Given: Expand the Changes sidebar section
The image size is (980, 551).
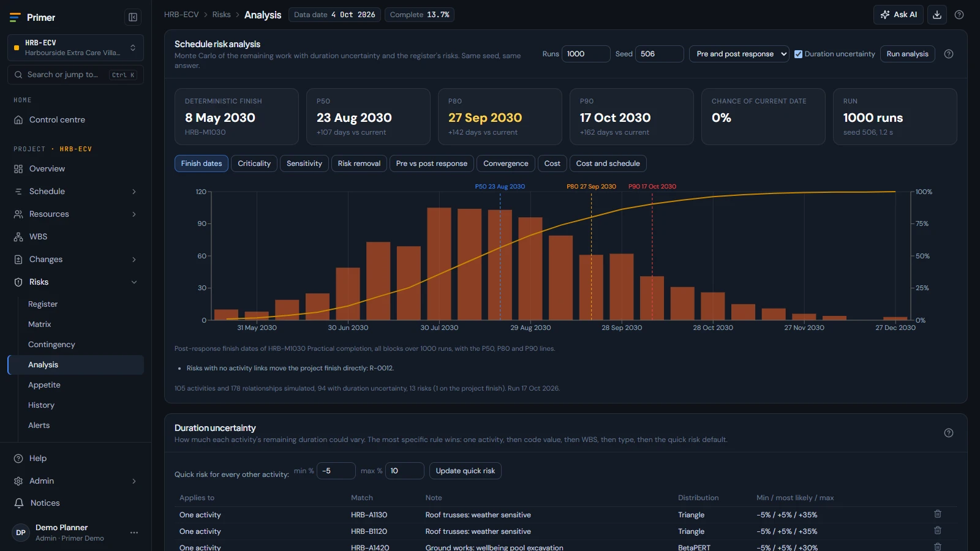Looking at the screenshot, I should (76, 260).
